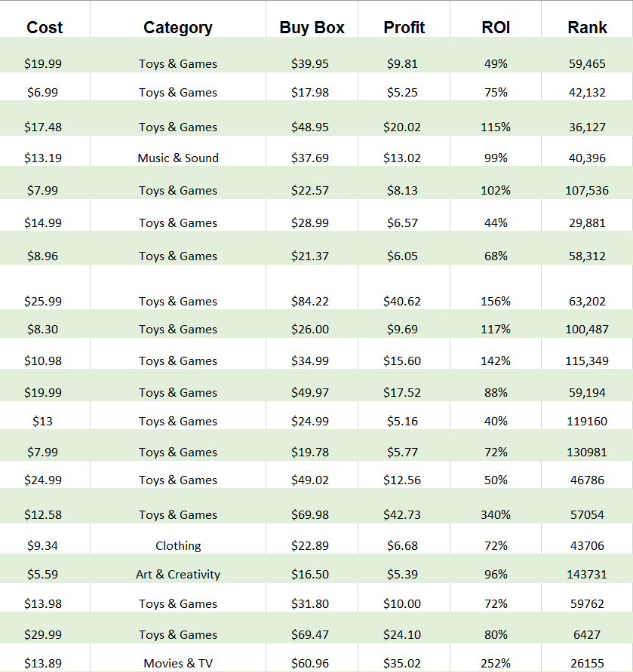Screen dimensions: 633x672
Task: Select the Rank column header
Action: coord(587,28)
